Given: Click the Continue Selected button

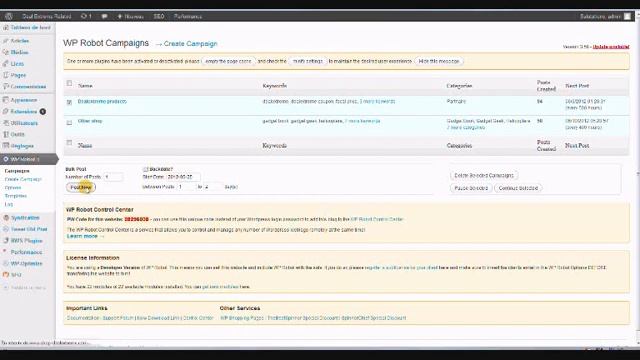Looking at the screenshot, I should pyautogui.click(x=518, y=188).
